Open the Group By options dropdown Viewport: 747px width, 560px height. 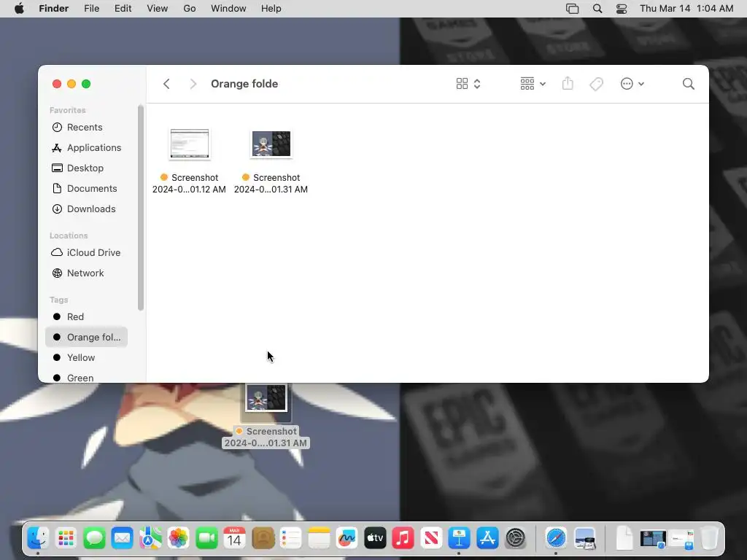tap(533, 84)
